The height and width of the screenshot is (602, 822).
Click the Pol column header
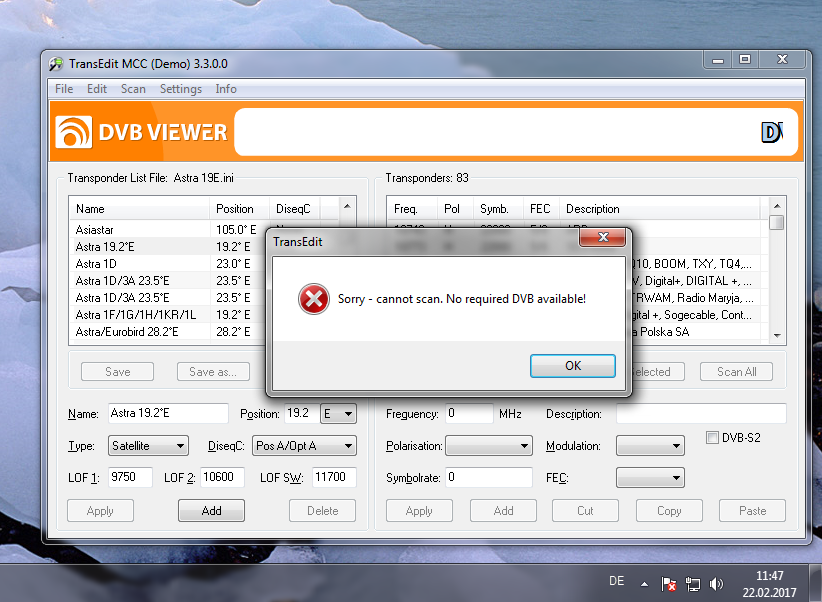(x=455, y=209)
